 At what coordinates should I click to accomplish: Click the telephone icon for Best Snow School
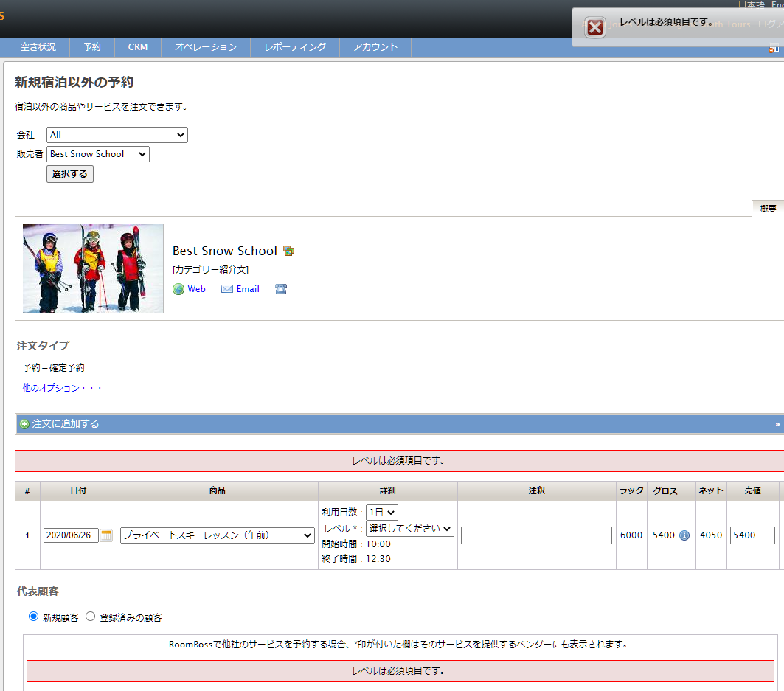pos(281,289)
